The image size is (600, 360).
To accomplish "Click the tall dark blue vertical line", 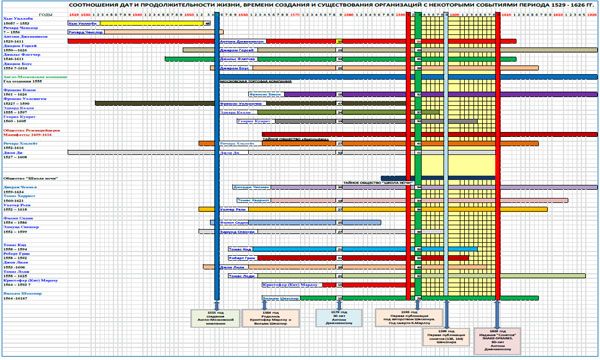I will (x=217, y=156).
